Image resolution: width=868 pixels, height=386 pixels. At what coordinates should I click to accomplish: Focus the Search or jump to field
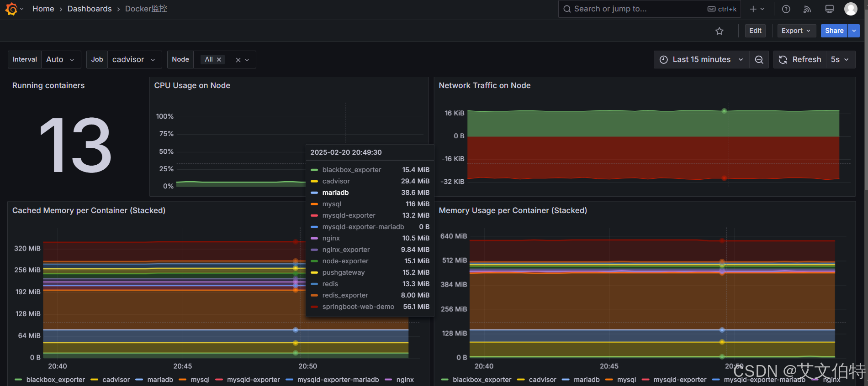click(649, 9)
